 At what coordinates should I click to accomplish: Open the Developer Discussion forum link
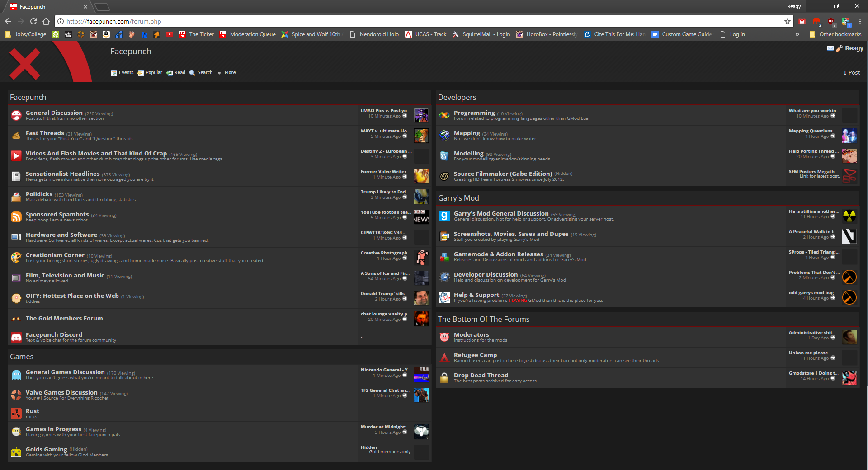click(x=486, y=274)
